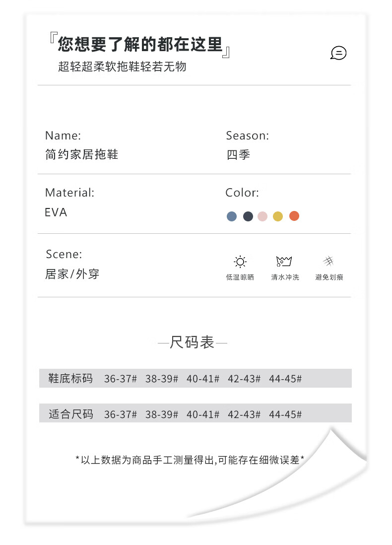The width and height of the screenshot is (392, 545).
Task: Click the water rinse wash icon
Action: [284, 261]
